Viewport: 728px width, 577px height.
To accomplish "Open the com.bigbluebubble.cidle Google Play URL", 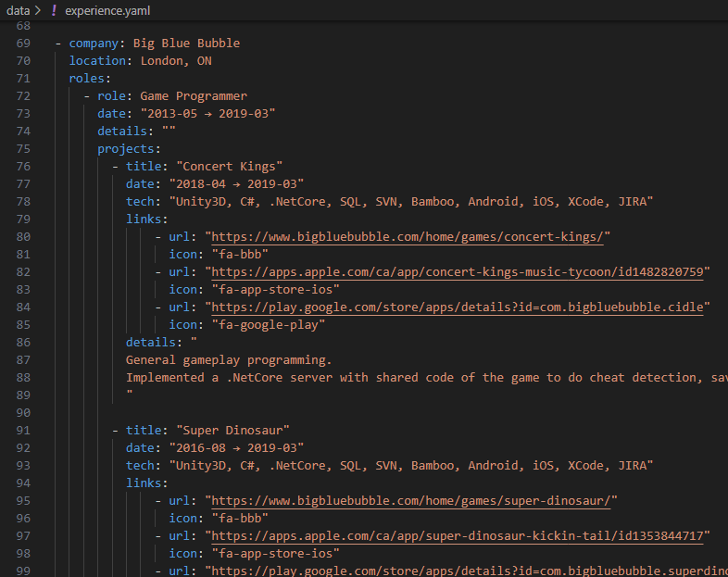I will [458, 307].
